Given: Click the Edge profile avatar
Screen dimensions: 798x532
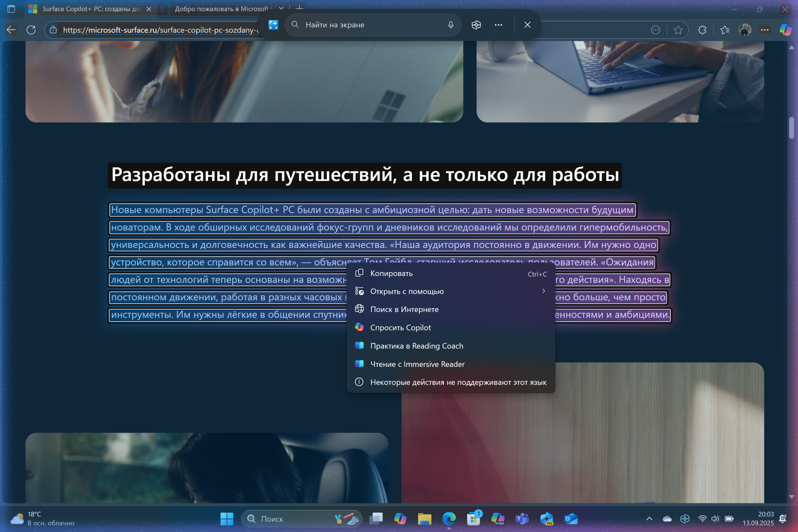Looking at the screenshot, I should click(x=745, y=30).
